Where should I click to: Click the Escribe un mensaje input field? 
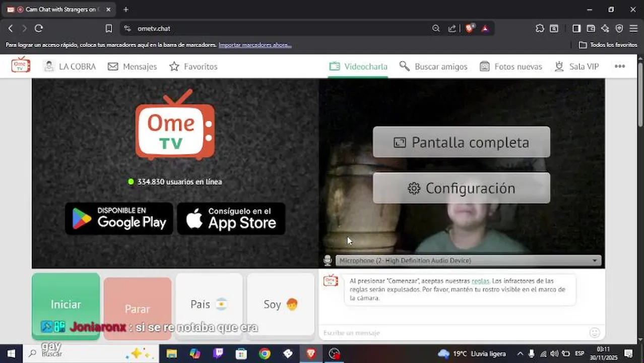coord(454,333)
